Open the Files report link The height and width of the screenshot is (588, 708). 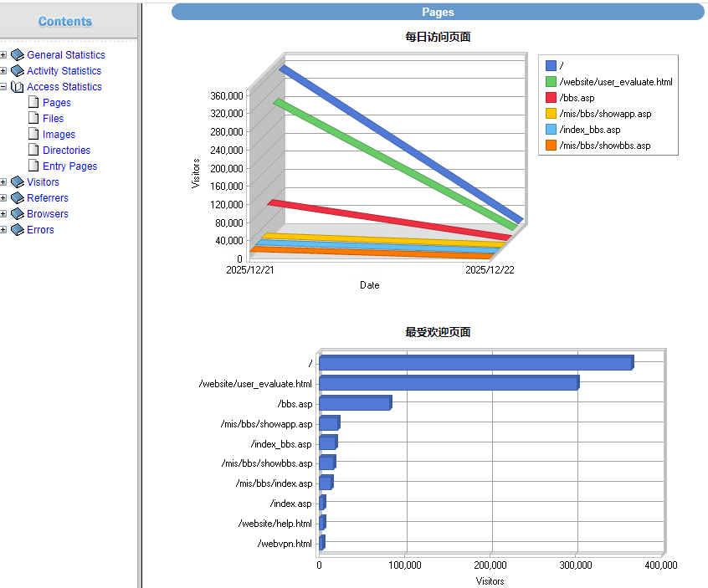[x=53, y=119]
